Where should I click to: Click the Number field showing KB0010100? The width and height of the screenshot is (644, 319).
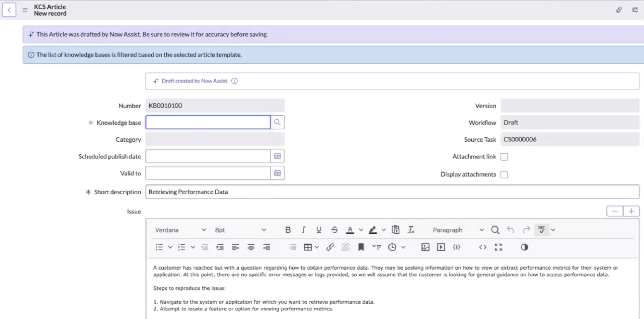point(215,106)
